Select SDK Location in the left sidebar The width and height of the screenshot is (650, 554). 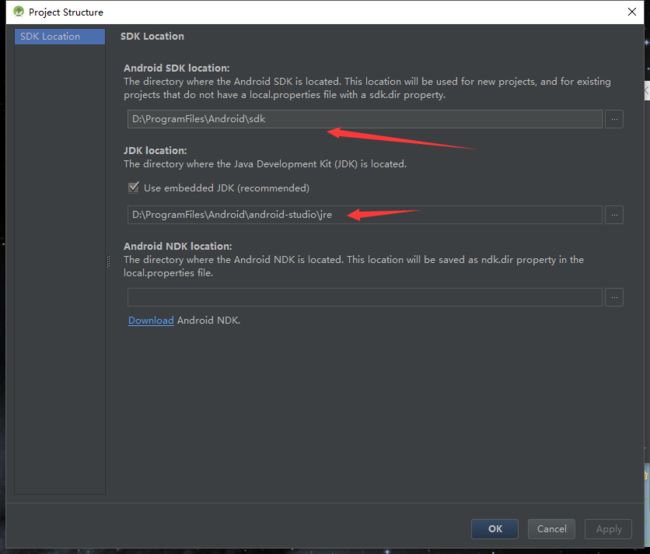(x=60, y=36)
